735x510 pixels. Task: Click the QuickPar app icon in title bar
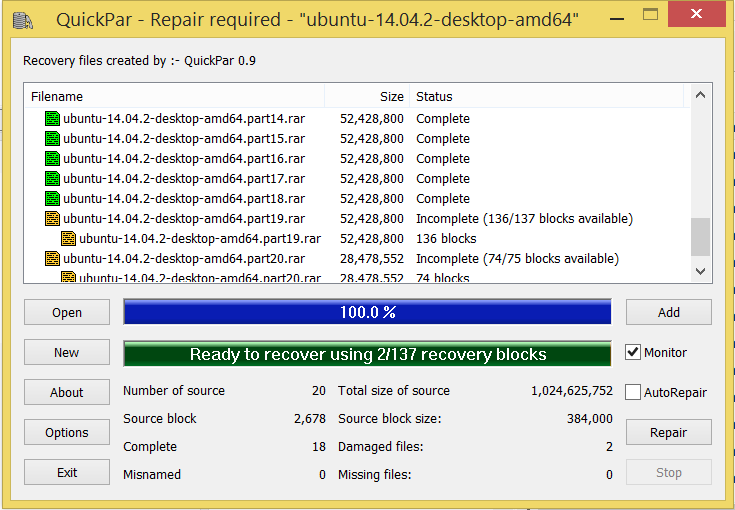pos(22,21)
